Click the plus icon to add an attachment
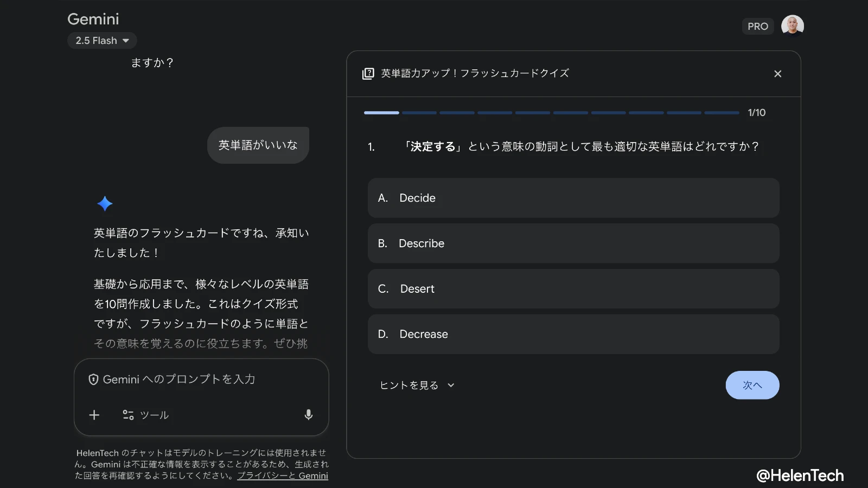Screen dimensions: 868x488 (93, 415)
